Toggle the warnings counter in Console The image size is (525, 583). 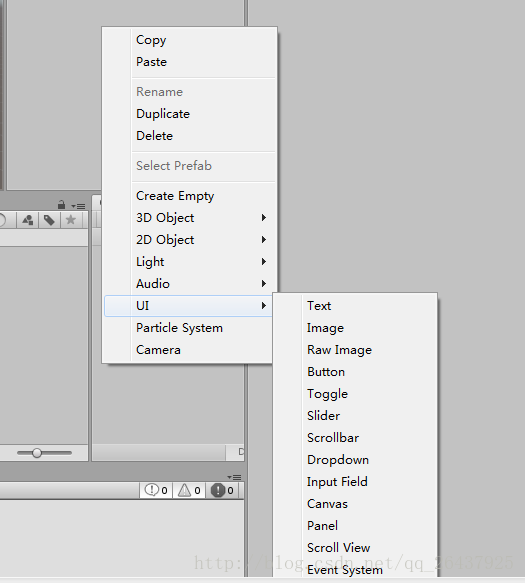tap(189, 490)
